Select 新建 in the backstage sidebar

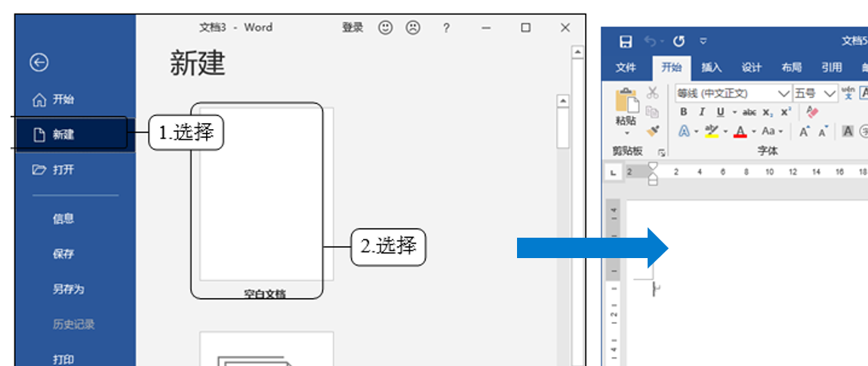[x=75, y=134]
